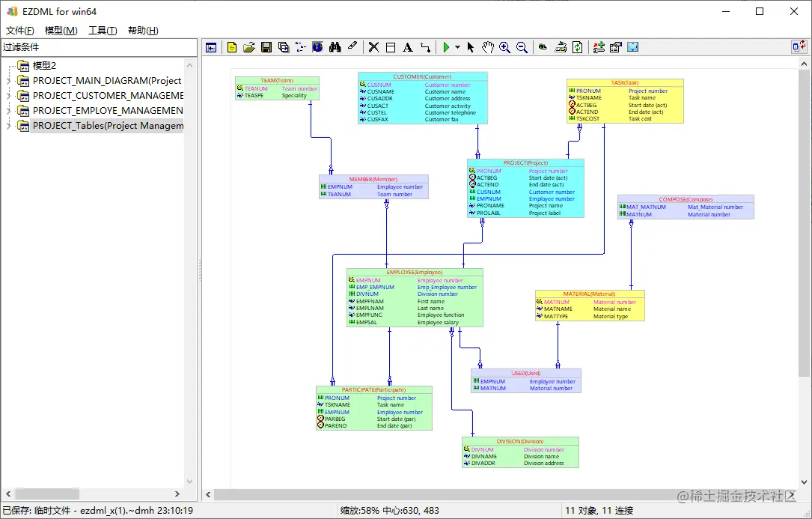Select the COMPOSE(Compose) table header
This screenshot has width=812, height=519.
pyautogui.click(x=686, y=199)
